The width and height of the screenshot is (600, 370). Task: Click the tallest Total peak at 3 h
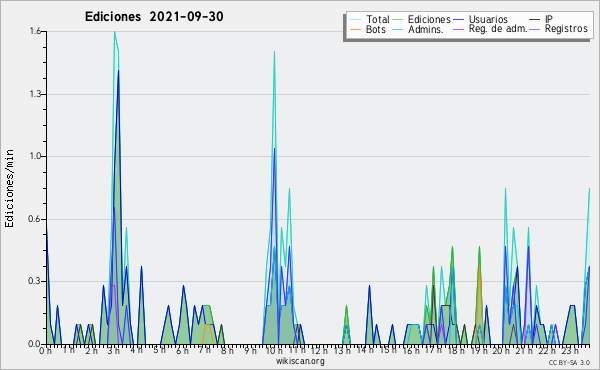(114, 32)
